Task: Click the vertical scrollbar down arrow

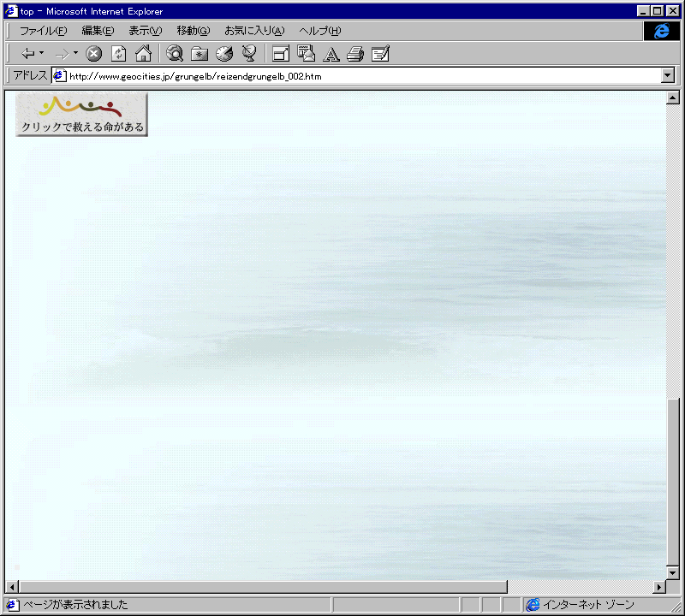Action: coord(673,572)
